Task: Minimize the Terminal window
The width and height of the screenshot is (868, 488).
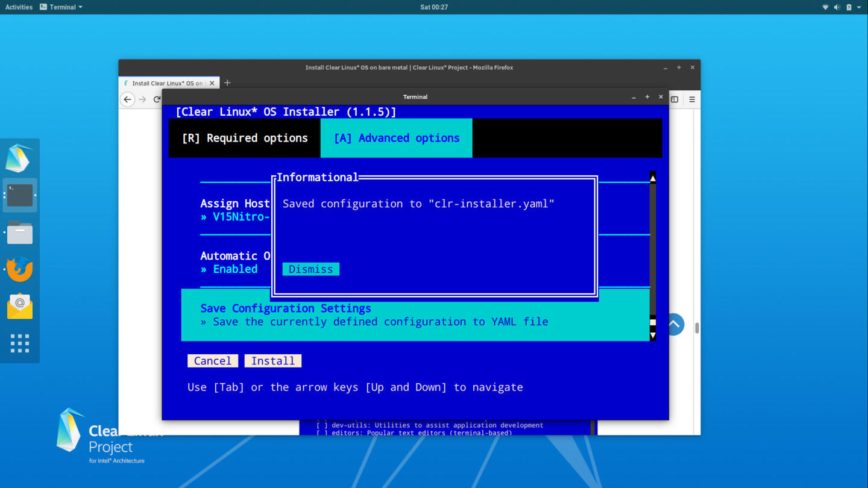Action: 634,97
